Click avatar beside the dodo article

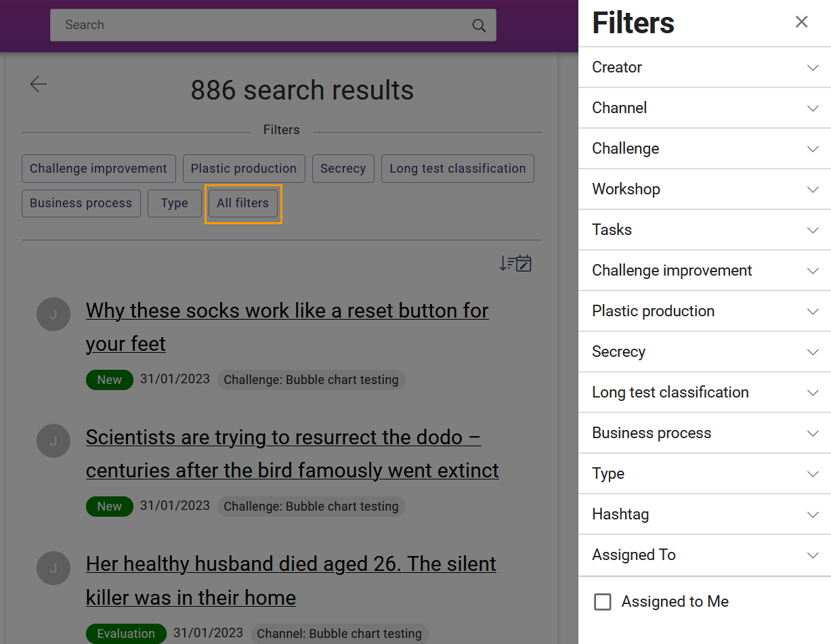54,441
